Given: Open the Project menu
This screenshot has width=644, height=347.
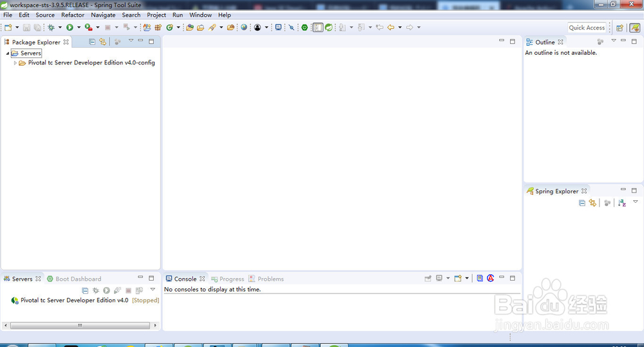Looking at the screenshot, I should [x=156, y=15].
